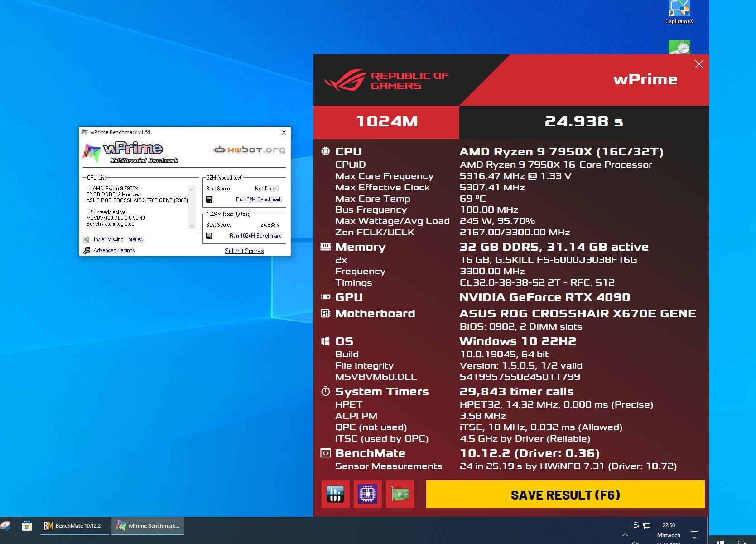
Task: Click the Install Missing Libraries icon
Action: click(87, 239)
